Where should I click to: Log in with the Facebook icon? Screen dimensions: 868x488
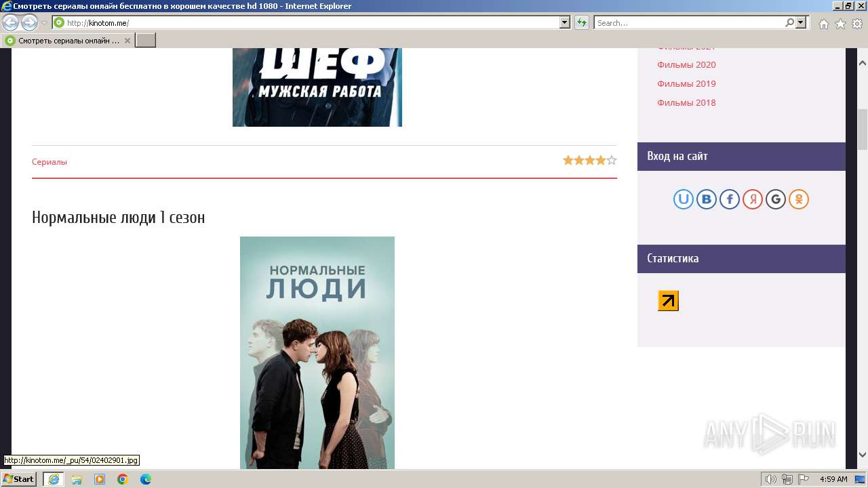730,199
